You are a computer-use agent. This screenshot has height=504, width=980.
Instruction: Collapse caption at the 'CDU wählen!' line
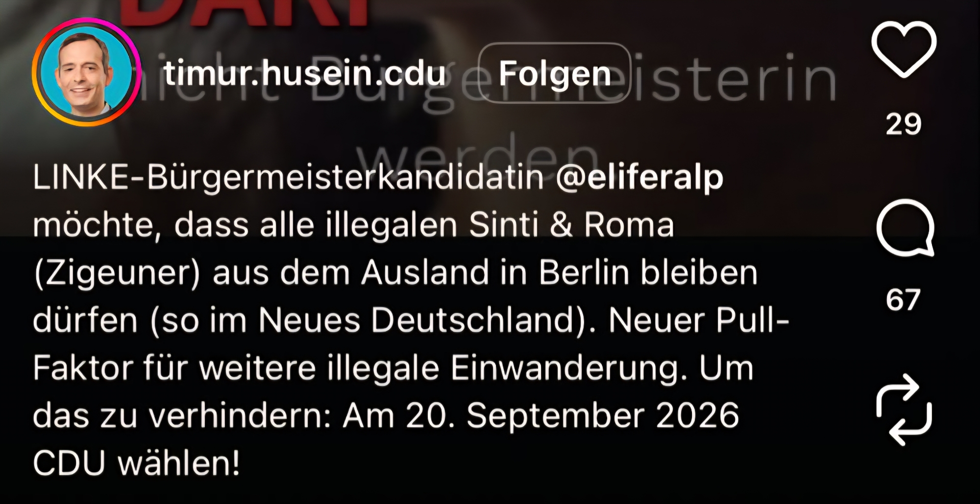point(137,463)
